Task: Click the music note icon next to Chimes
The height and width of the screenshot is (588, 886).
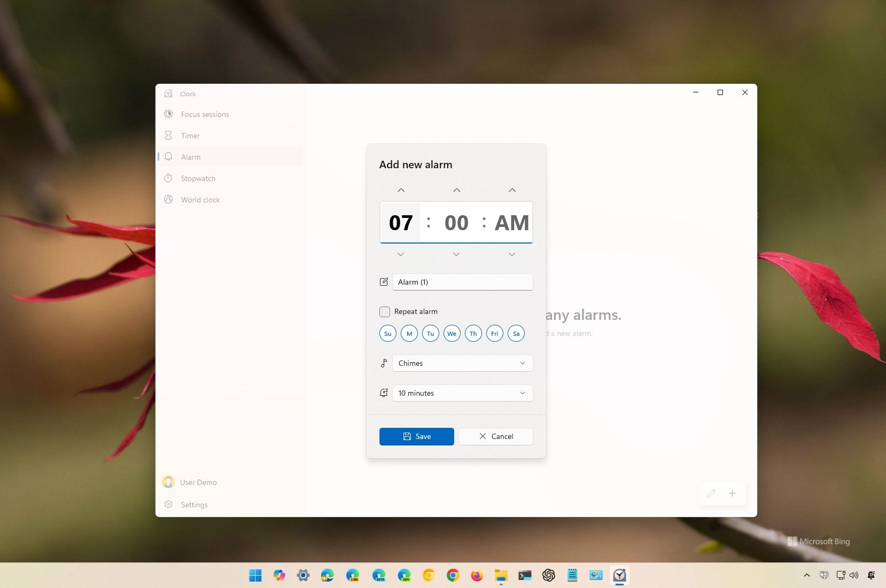Action: pyautogui.click(x=384, y=363)
